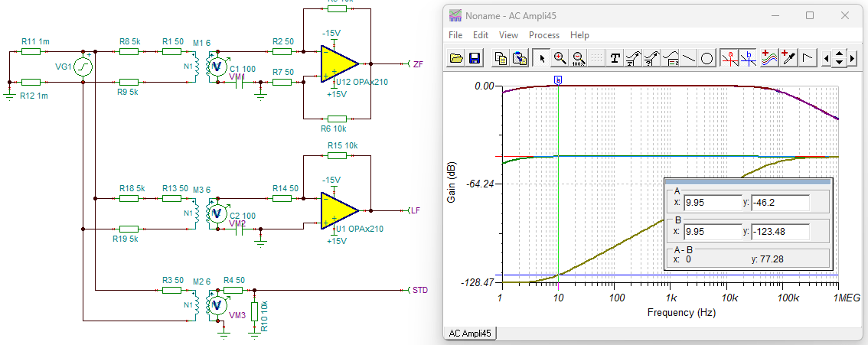Select resistor R6 10k feedback component
This screenshot has width=868, height=345.
pyautogui.click(x=337, y=119)
